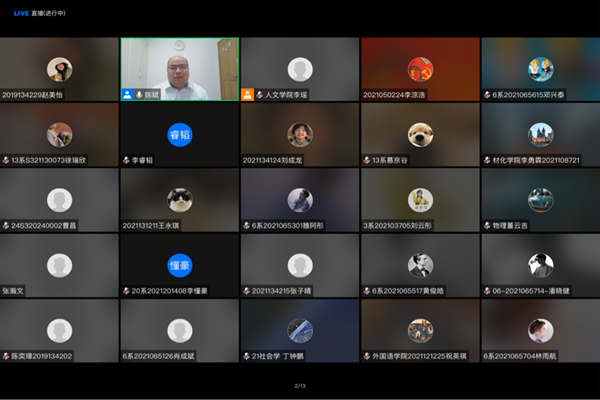Open the 2021050224李淙浩 participant tile

pyautogui.click(x=420, y=68)
